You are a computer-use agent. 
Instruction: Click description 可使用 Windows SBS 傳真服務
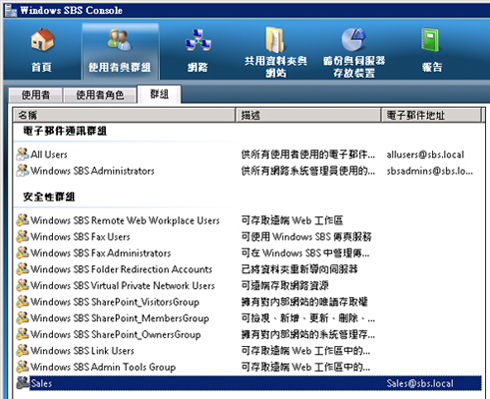[306, 237]
